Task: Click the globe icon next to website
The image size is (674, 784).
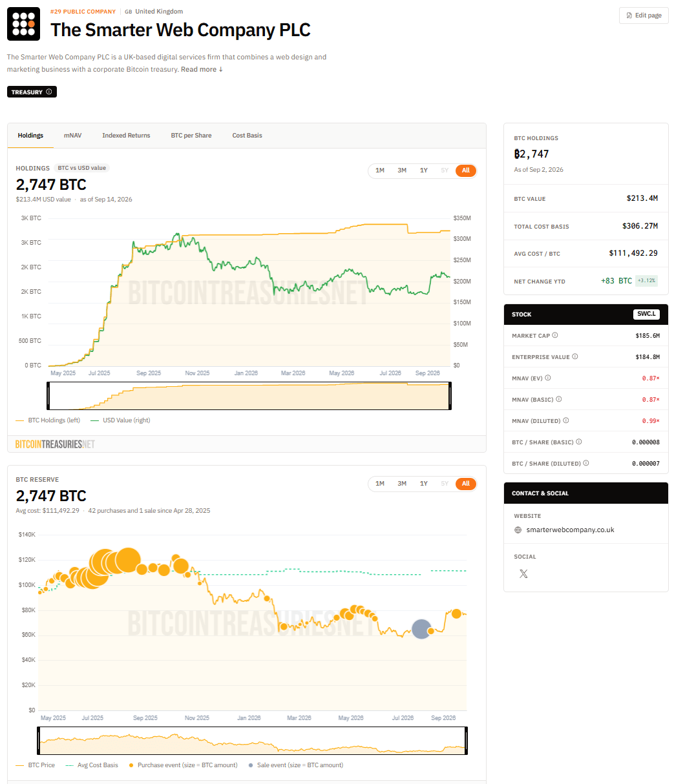Action: [518, 530]
